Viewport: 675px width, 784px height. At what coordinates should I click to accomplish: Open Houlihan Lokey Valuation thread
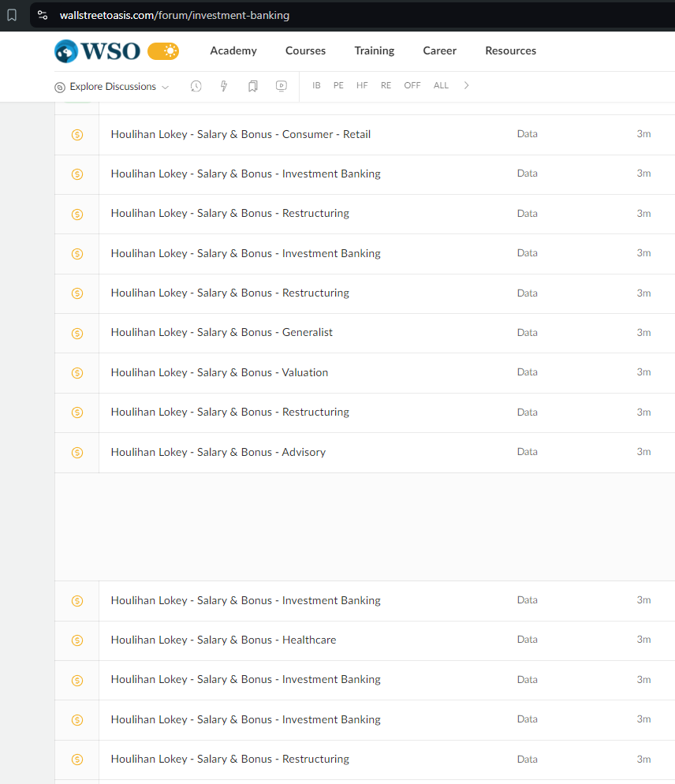pyautogui.click(x=219, y=372)
